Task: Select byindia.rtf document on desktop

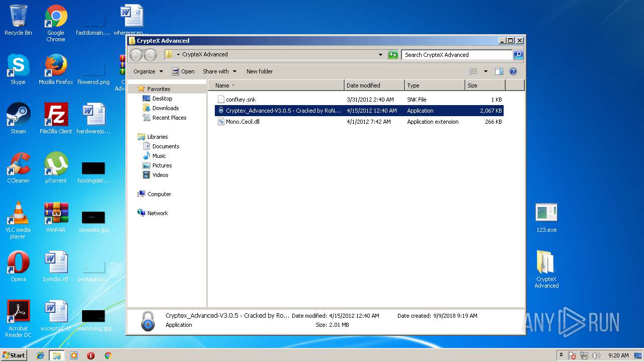Action: (x=56, y=266)
